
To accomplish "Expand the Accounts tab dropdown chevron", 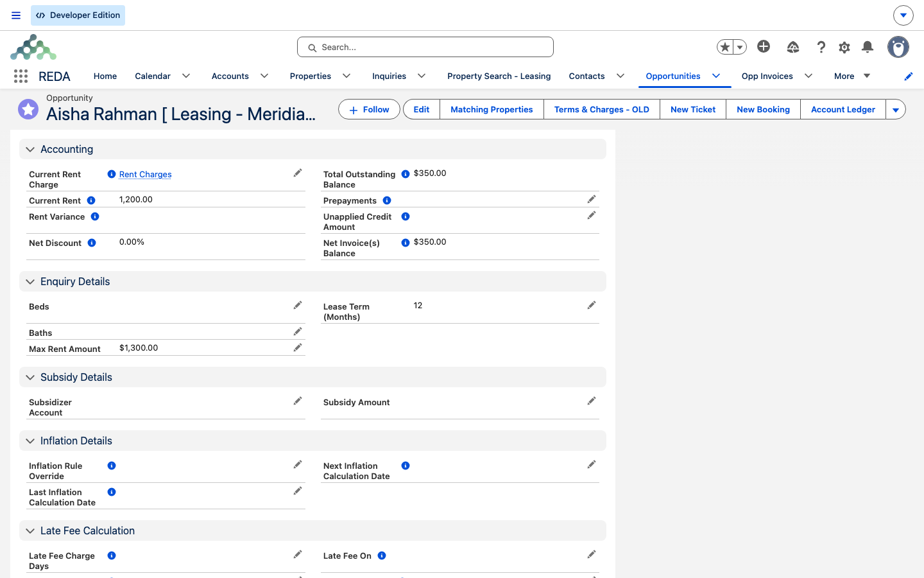I will [264, 76].
